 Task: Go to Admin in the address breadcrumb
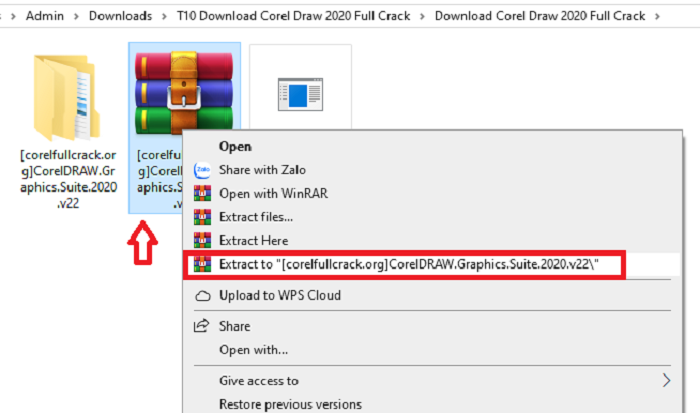click(46, 17)
